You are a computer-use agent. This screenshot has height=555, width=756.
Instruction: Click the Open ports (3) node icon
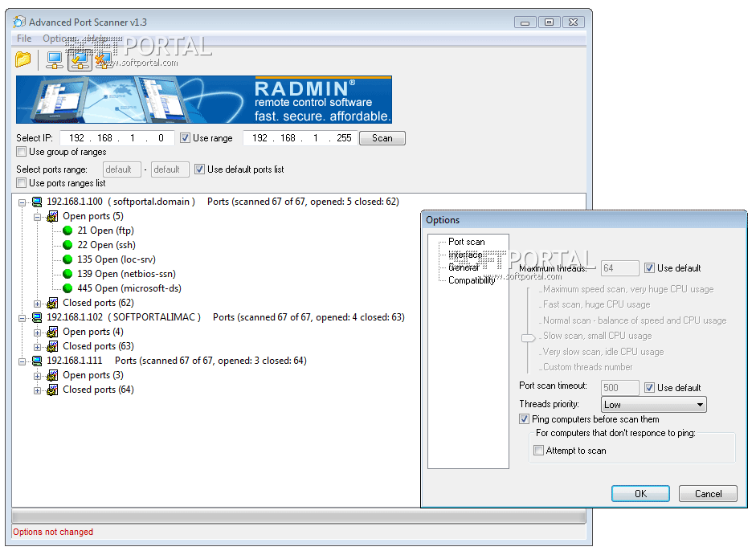pos(52,376)
